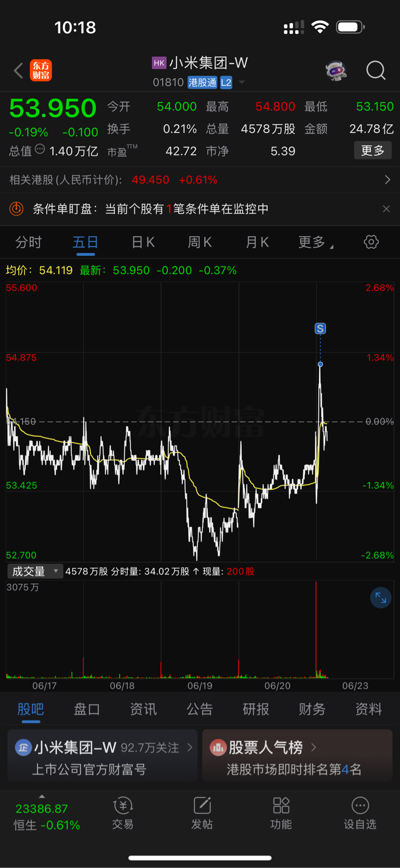Tap the condition order clock icon
The height and width of the screenshot is (868, 400).
[x=17, y=209]
